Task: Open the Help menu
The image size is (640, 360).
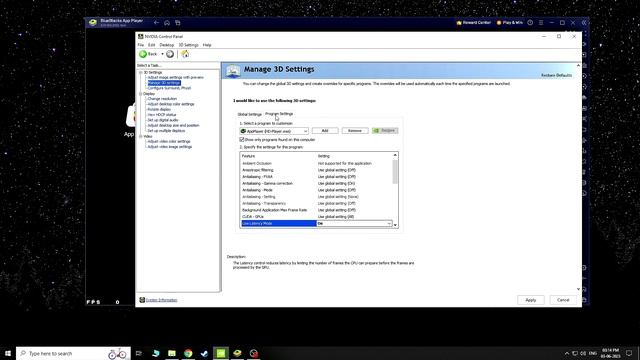Action: 207,45
